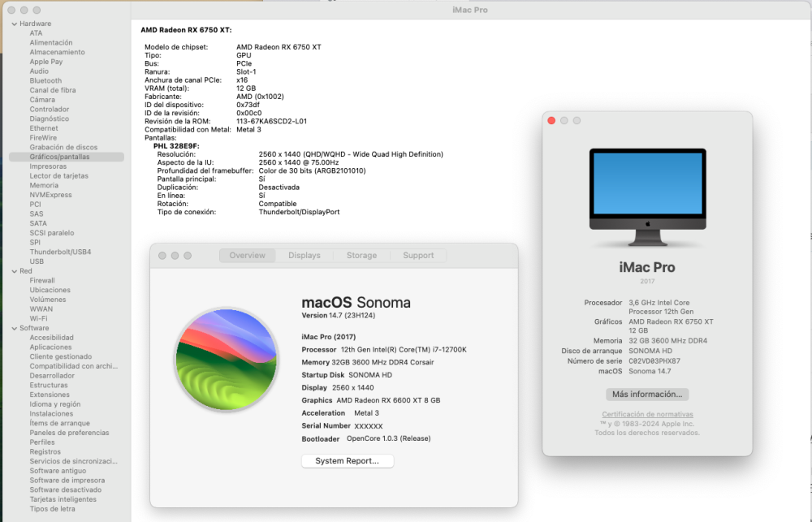This screenshot has height=522, width=812.
Task: Close the iMac Pro about window
Action: coord(551,121)
